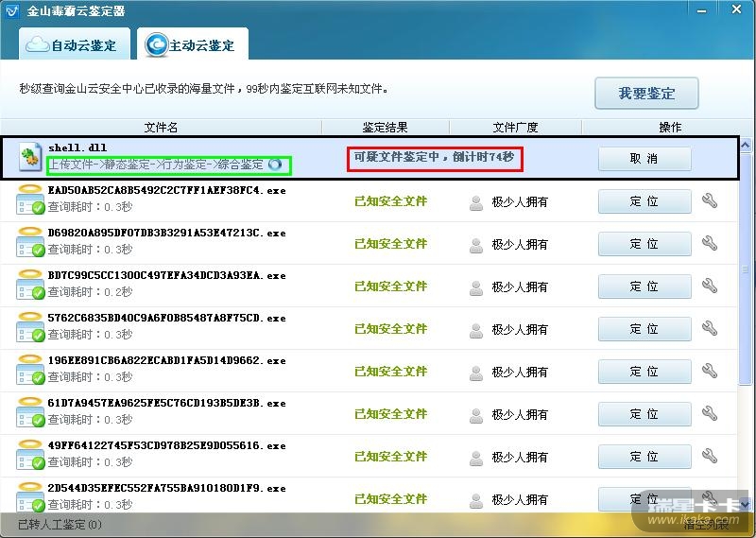Click 上传文件->静态鉴定->行为鉴定->综合鉴定 progress text
Screen dimensions: 756x538
click(156, 165)
